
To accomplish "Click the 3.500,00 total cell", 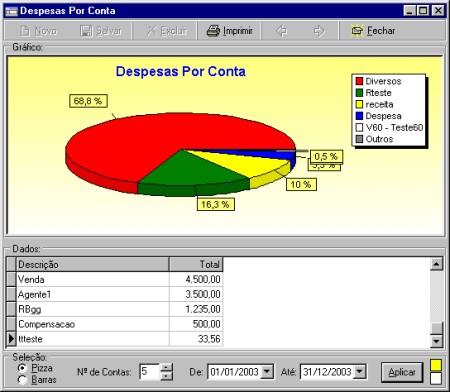I will [x=196, y=294].
